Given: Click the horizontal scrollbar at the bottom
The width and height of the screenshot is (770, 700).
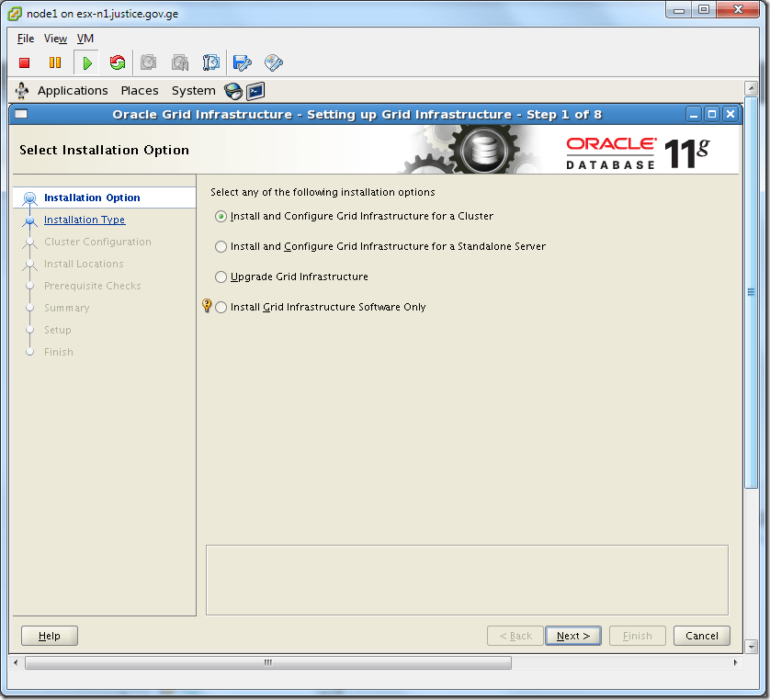Looking at the screenshot, I should [266, 661].
